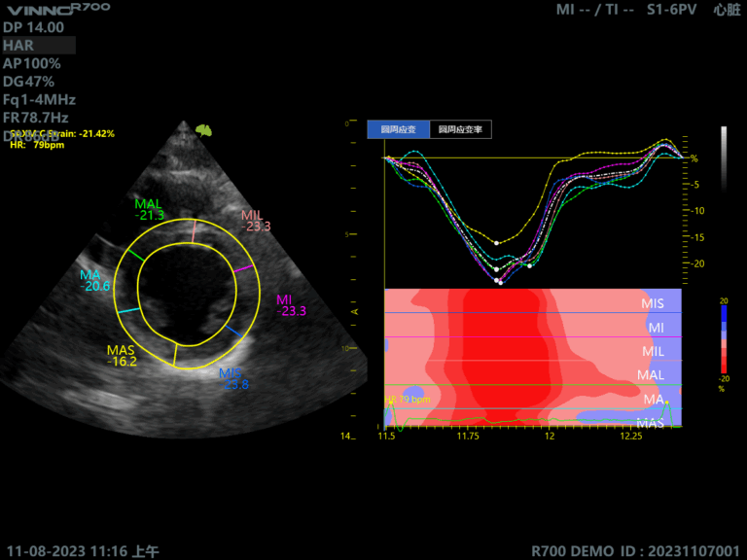Click the MAS -16.2 strain label
This screenshot has width=747, height=560.
[x=122, y=355]
